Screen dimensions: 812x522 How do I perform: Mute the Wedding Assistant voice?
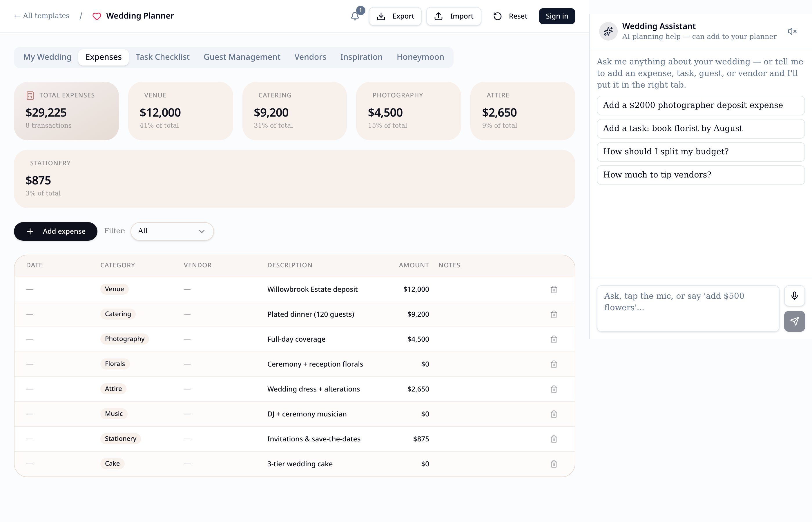[x=792, y=31]
